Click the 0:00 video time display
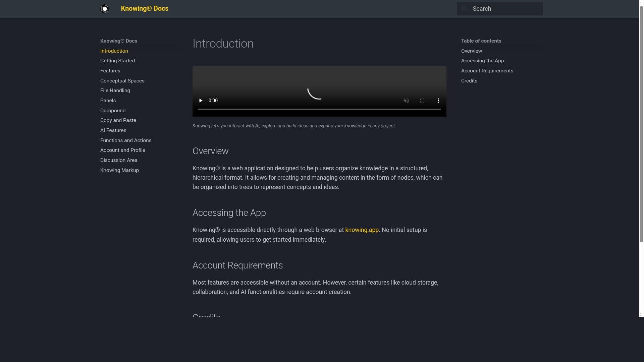 (213, 101)
